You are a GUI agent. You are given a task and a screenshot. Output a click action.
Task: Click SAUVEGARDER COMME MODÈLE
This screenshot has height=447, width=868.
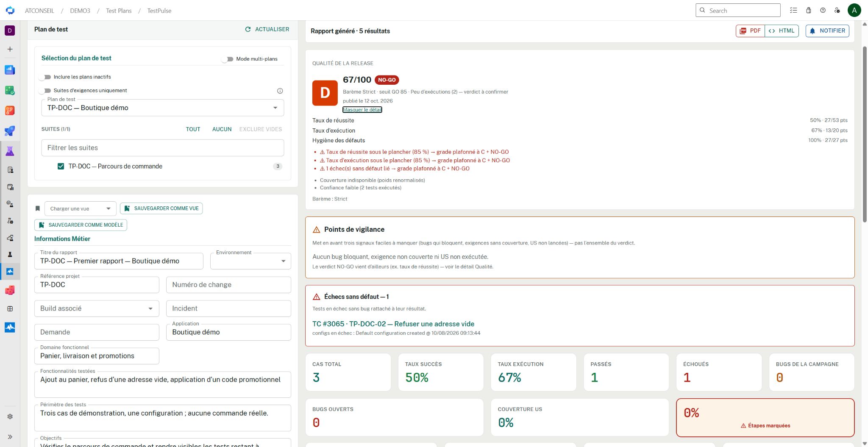point(81,225)
